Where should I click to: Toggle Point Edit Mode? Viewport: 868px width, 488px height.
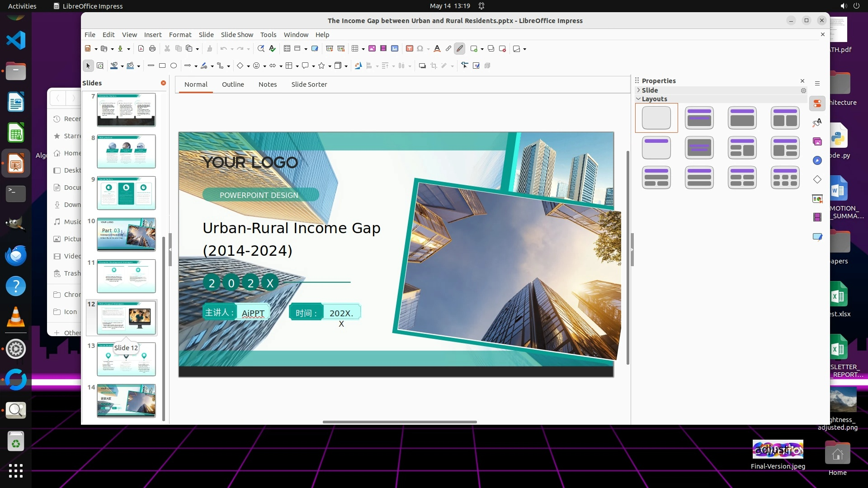(x=464, y=66)
